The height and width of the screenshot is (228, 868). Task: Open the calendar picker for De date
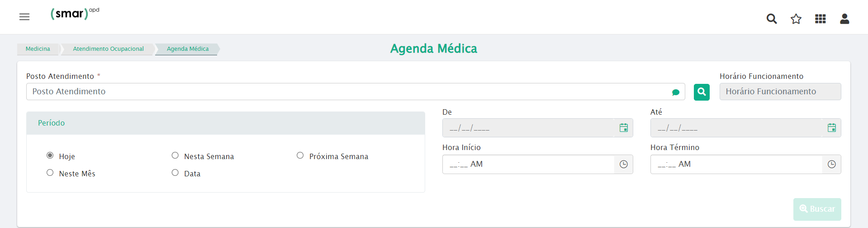[x=624, y=128]
